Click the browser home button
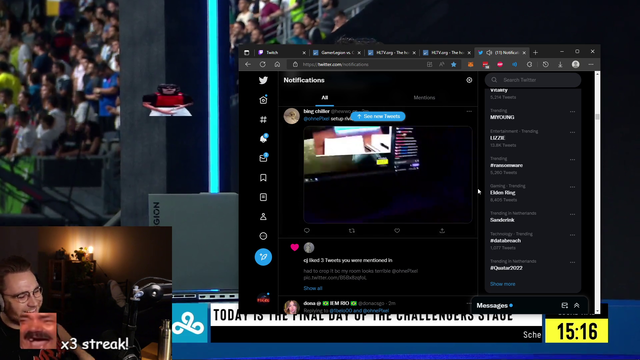The image size is (640, 360). click(277, 64)
